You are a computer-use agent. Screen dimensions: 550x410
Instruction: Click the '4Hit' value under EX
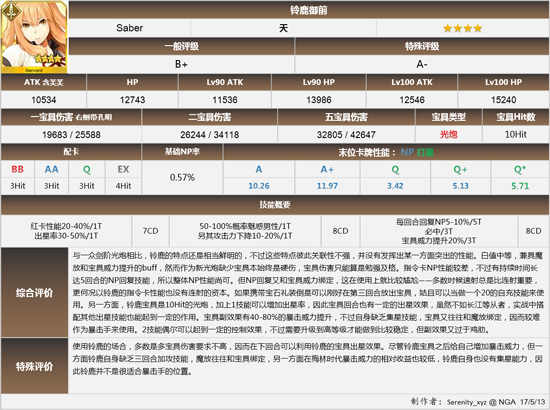pyautogui.click(x=123, y=186)
